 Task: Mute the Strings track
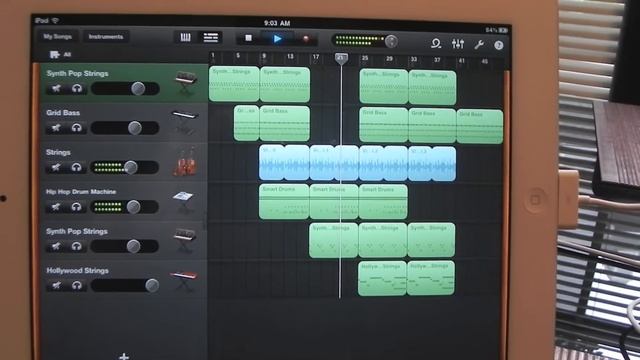[x=56, y=167]
